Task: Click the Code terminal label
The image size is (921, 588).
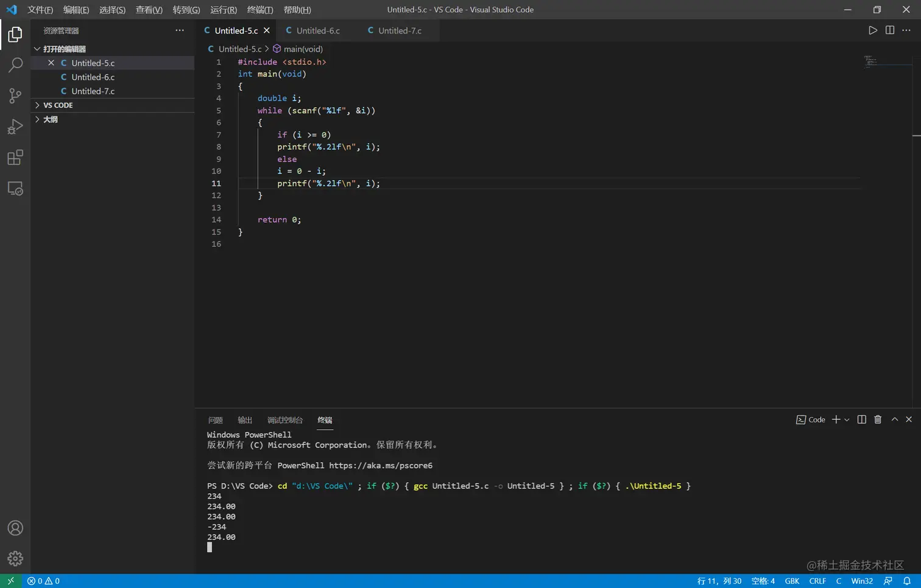Action: point(811,419)
